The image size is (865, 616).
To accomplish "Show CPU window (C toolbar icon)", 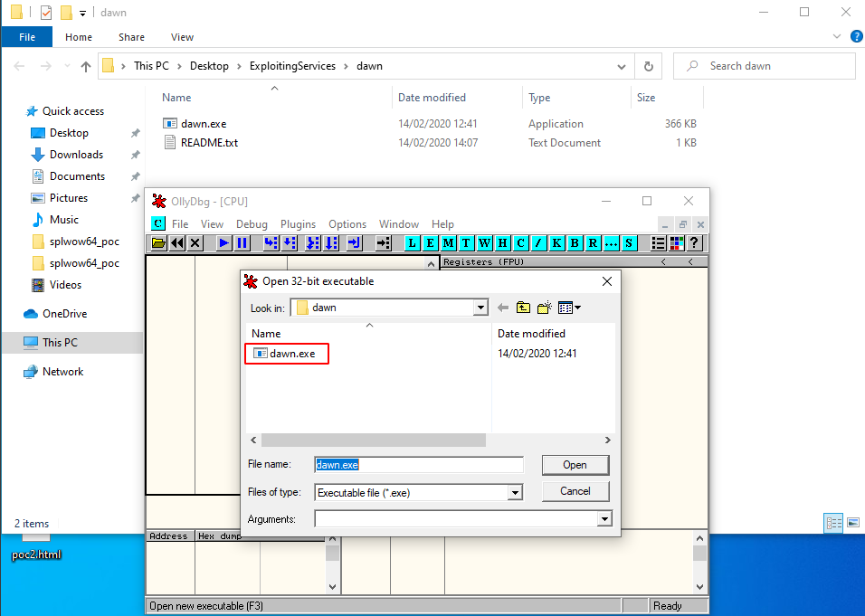I will point(521,242).
